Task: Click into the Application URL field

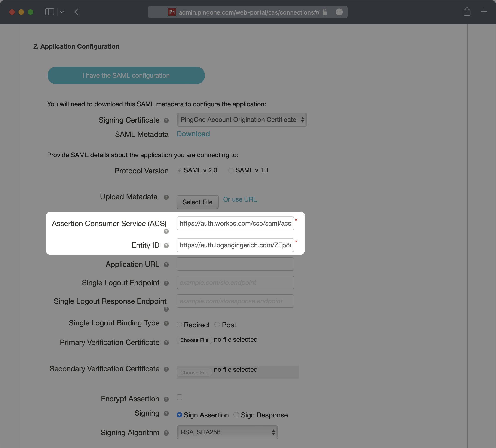Action: pos(235,264)
